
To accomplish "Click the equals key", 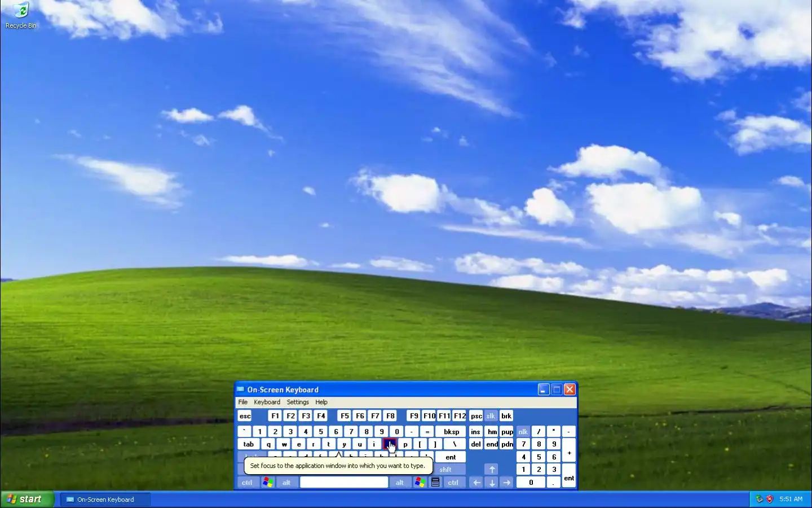I will tap(427, 432).
